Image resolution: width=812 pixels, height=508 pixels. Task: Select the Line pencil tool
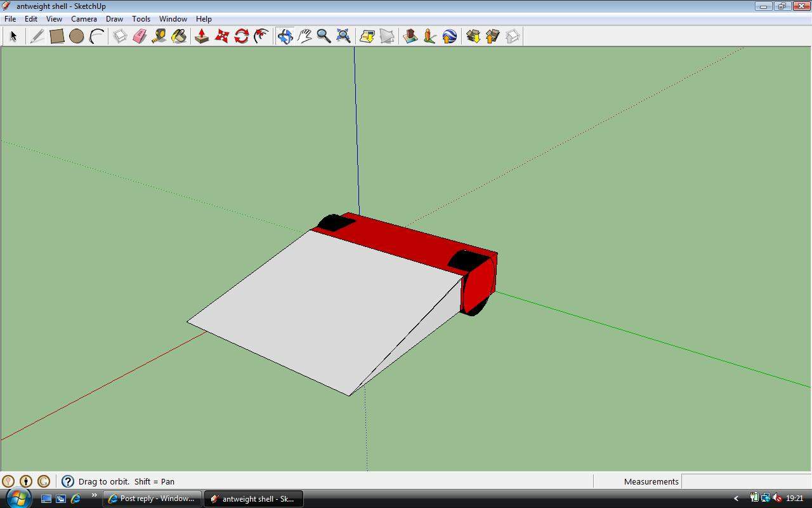(x=37, y=36)
